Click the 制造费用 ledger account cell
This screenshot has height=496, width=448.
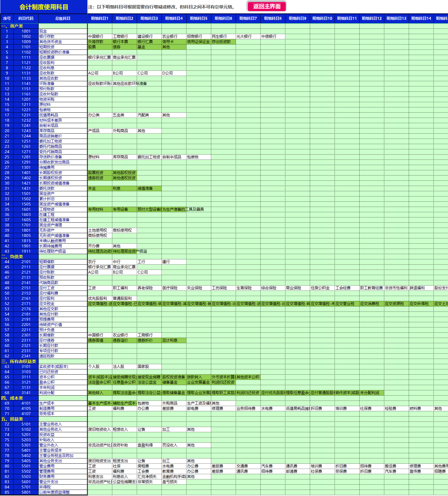63,408
